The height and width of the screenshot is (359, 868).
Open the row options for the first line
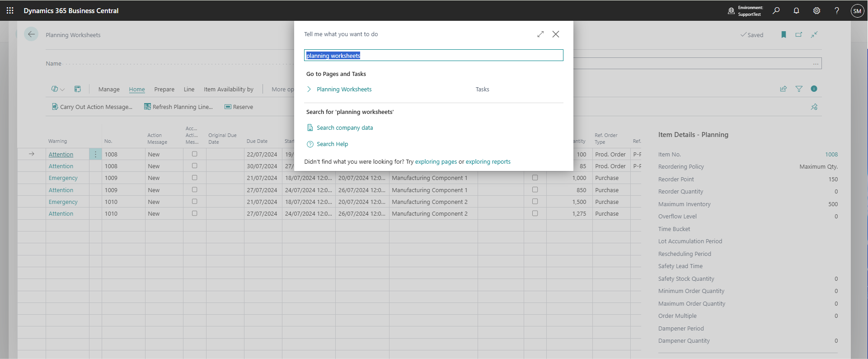[95, 154]
